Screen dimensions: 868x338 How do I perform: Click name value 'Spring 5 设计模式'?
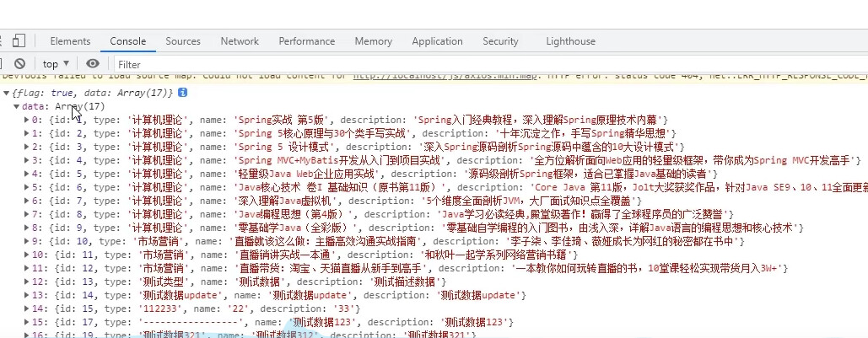point(285,147)
